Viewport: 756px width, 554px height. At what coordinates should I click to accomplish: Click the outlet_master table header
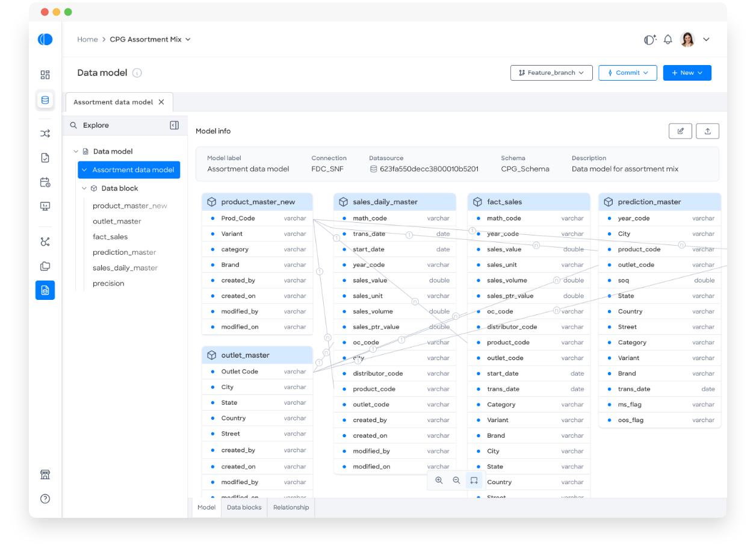pos(258,355)
